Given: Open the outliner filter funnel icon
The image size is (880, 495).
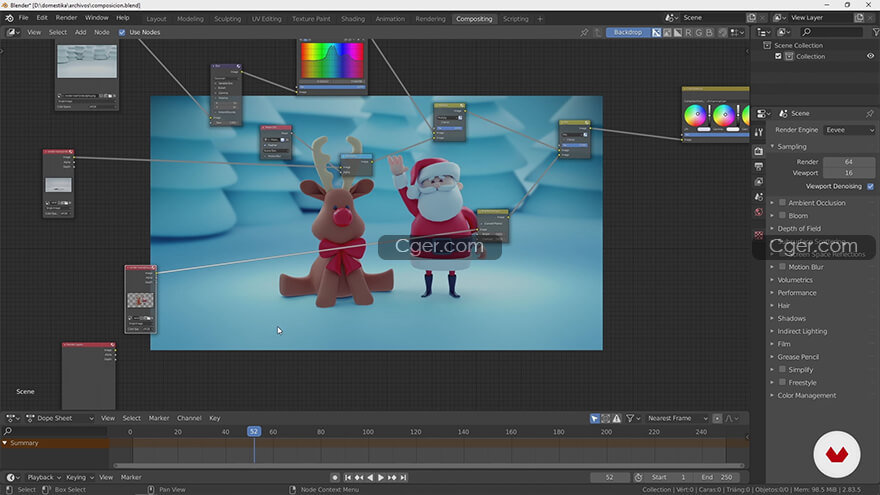Looking at the screenshot, I should pyautogui.click(x=875, y=33).
